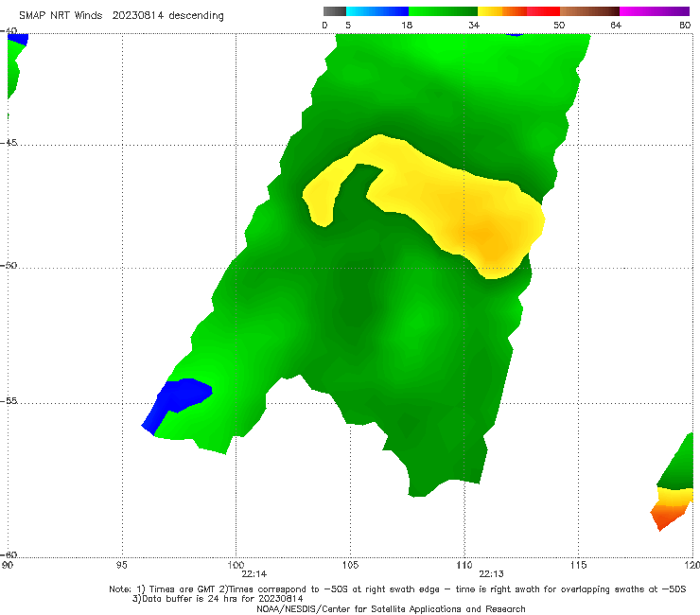Screen dimensions: 700x615
Task: Click the longitude axis label '115'
Action: point(579,566)
